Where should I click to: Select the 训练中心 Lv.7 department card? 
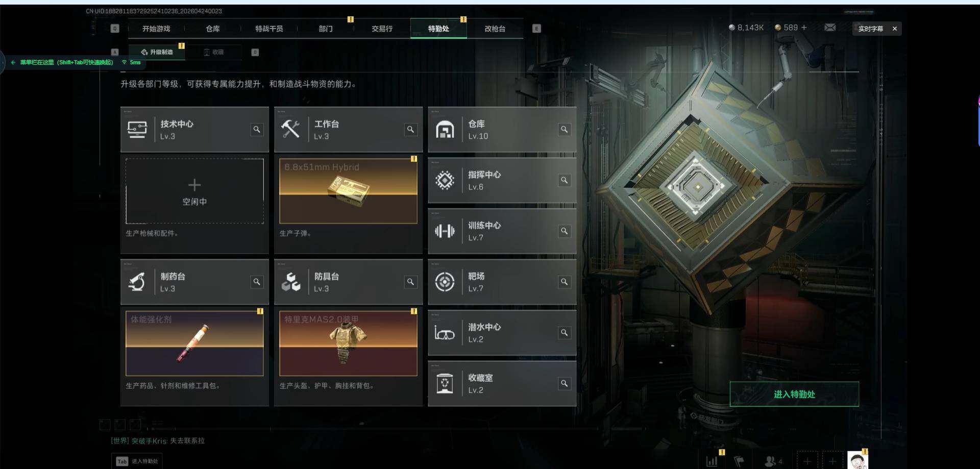click(x=502, y=231)
